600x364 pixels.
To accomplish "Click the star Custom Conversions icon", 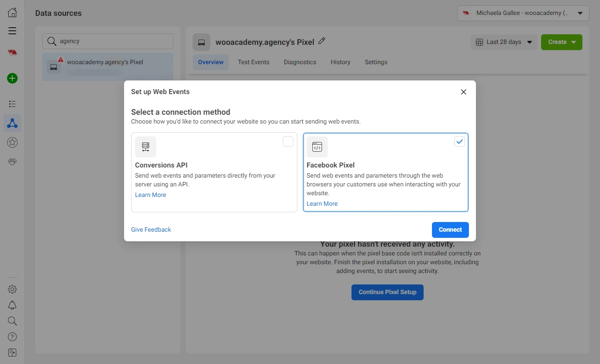I will point(12,142).
